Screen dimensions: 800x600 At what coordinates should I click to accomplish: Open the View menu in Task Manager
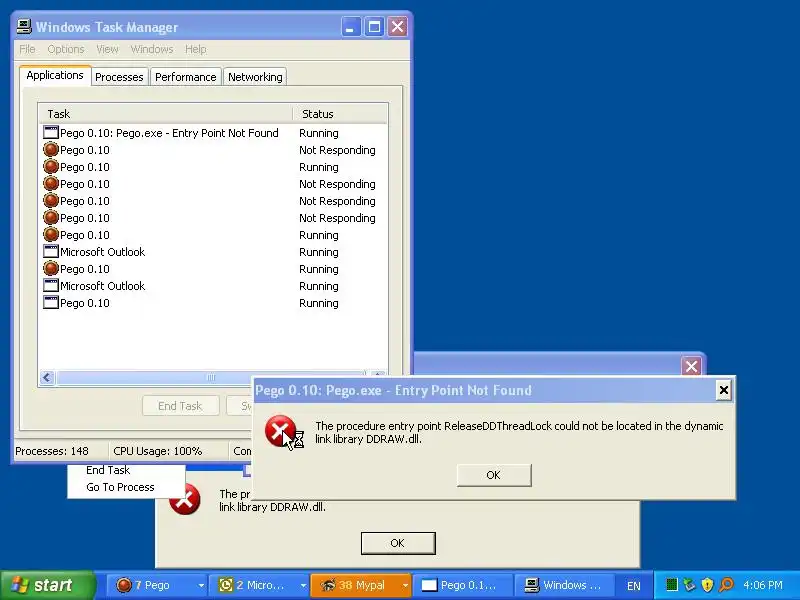tap(107, 49)
